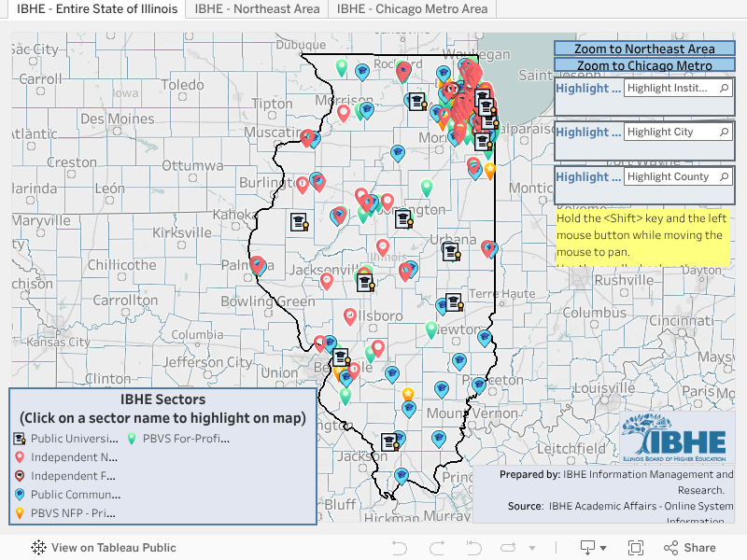Click search magnifier in Highlight City box
Viewport: 747px width, 560px height.
[x=724, y=133]
